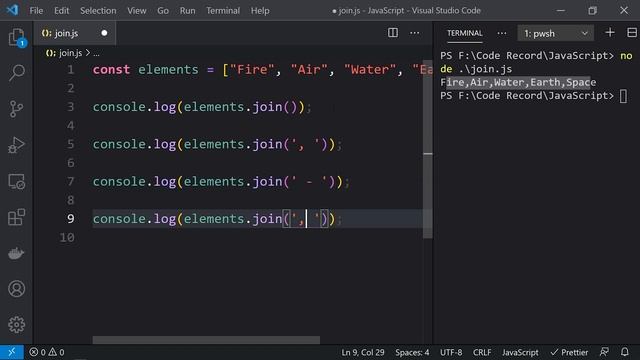Open the Edit menu

pyautogui.click(x=62, y=11)
